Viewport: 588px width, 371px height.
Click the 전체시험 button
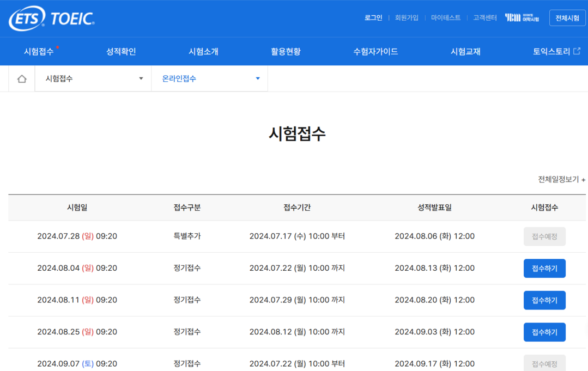(567, 18)
